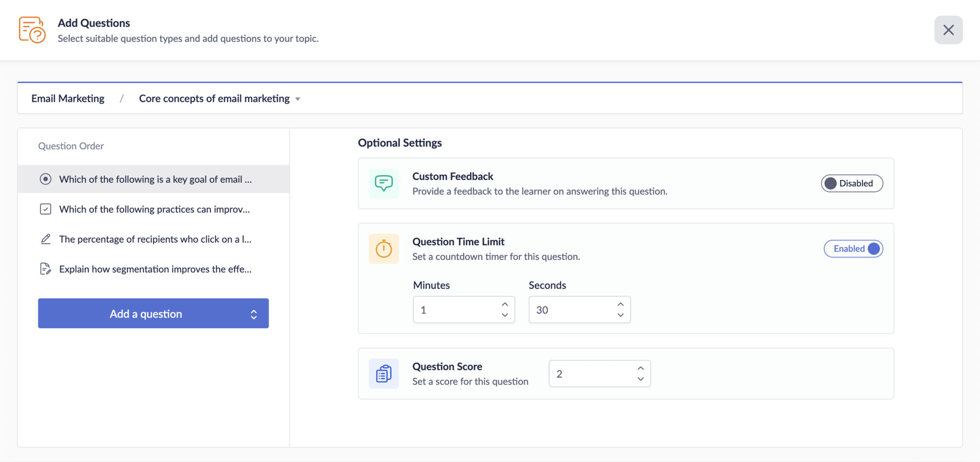Viewport: 980px width, 462px height.
Task: Click the fill-in-the-blank pencil icon
Action: pos(46,239)
